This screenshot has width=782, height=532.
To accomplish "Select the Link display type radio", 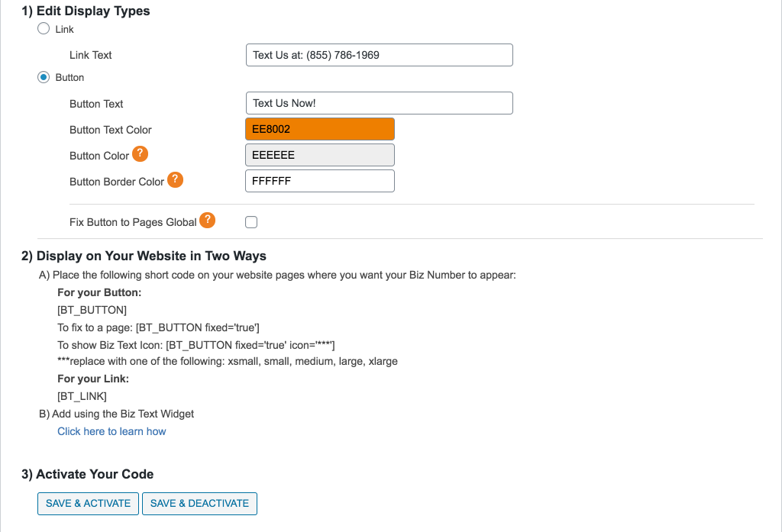I will (44, 29).
